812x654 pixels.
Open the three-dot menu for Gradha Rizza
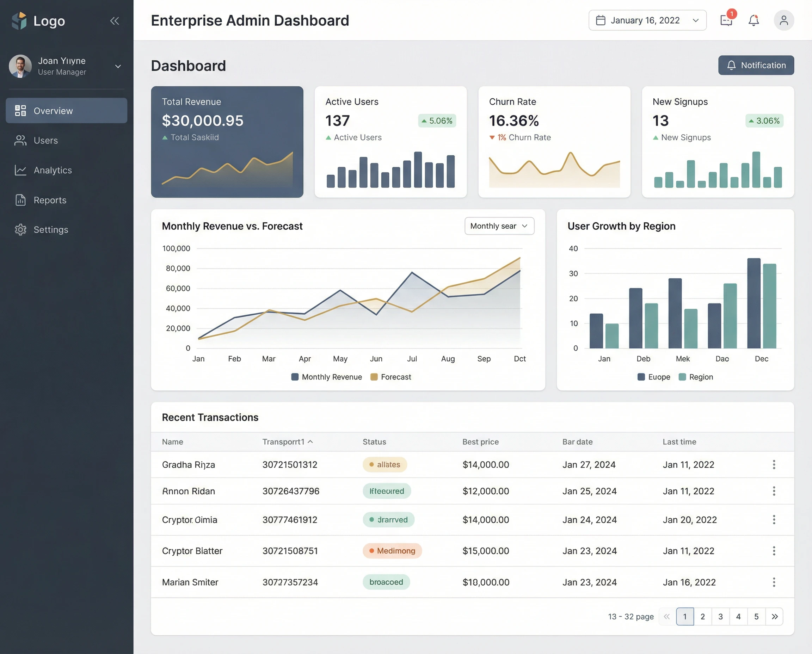pos(774,464)
